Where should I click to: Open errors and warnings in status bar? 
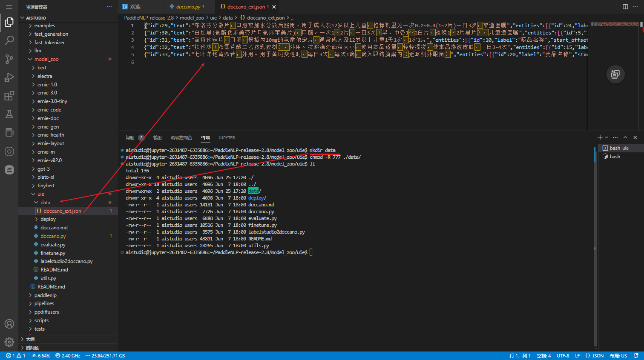tap(16, 356)
